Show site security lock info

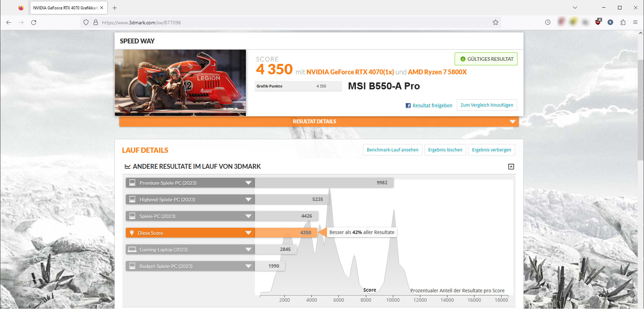pyautogui.click(x=96, y=22)
